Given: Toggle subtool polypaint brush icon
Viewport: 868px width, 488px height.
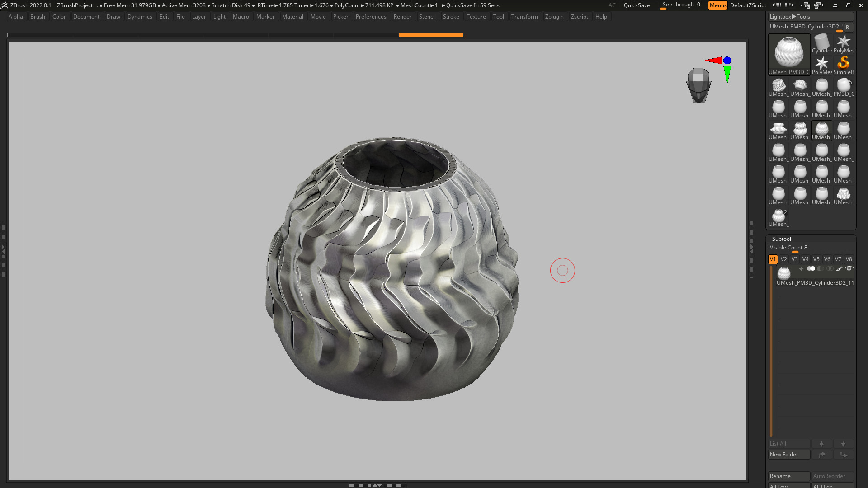Looking at the screenshot, I should coord(840,269).
